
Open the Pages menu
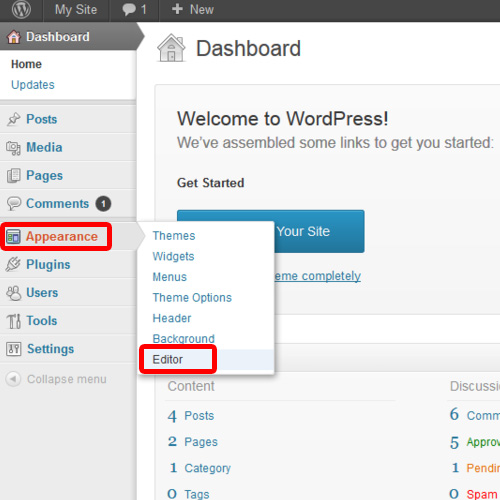point(45,176)
